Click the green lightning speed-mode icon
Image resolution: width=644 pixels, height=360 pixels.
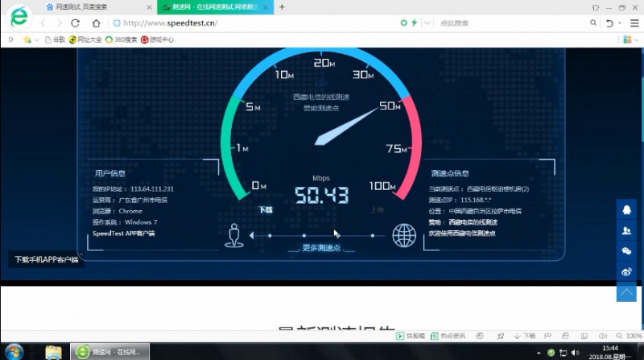pos(415,23)
